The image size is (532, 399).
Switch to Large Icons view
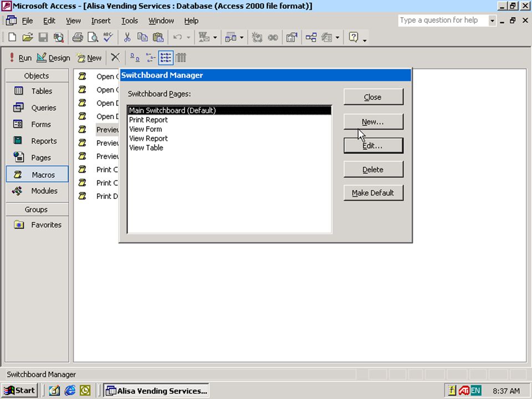coord(135,58)
